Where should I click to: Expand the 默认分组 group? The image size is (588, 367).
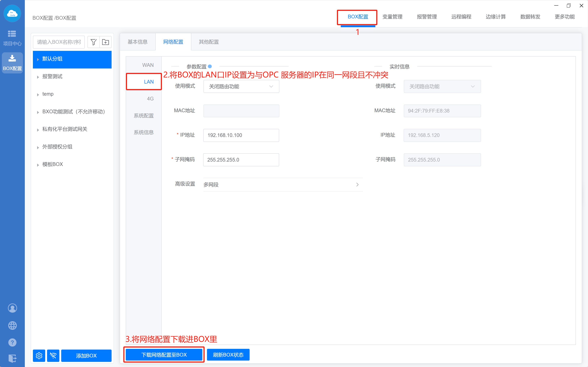point(38,59)
